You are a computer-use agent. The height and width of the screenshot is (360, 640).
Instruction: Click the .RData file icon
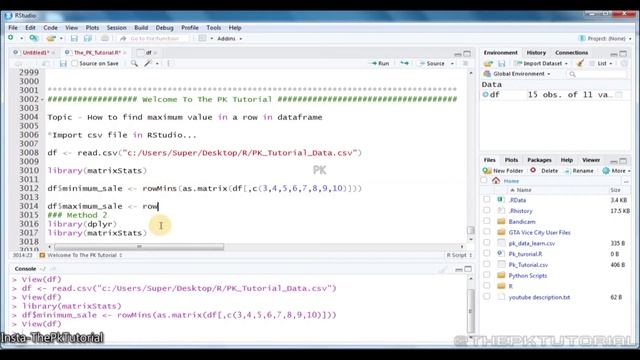click(501, 200)
